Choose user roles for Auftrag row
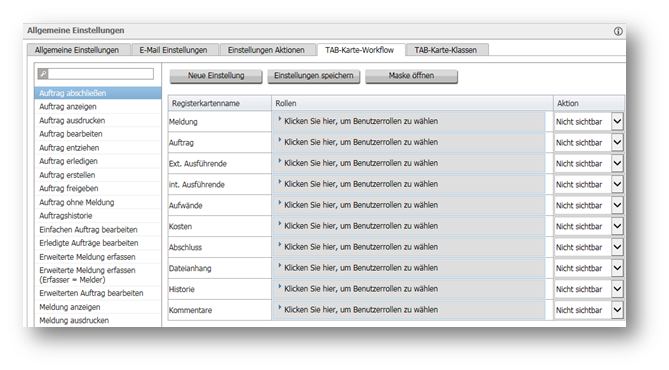 [x=409, y=142]
